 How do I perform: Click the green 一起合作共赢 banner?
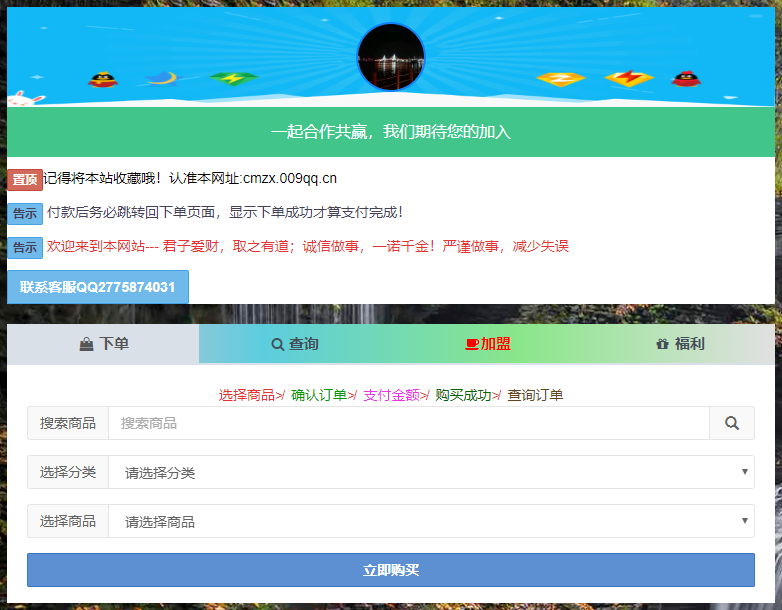click(391, 132)
